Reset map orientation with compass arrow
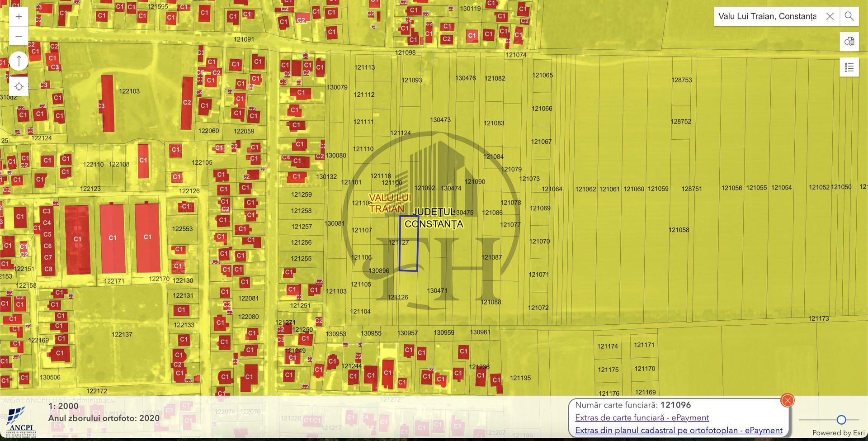This screenshot has width=868, height=441. tap(19, 61)
